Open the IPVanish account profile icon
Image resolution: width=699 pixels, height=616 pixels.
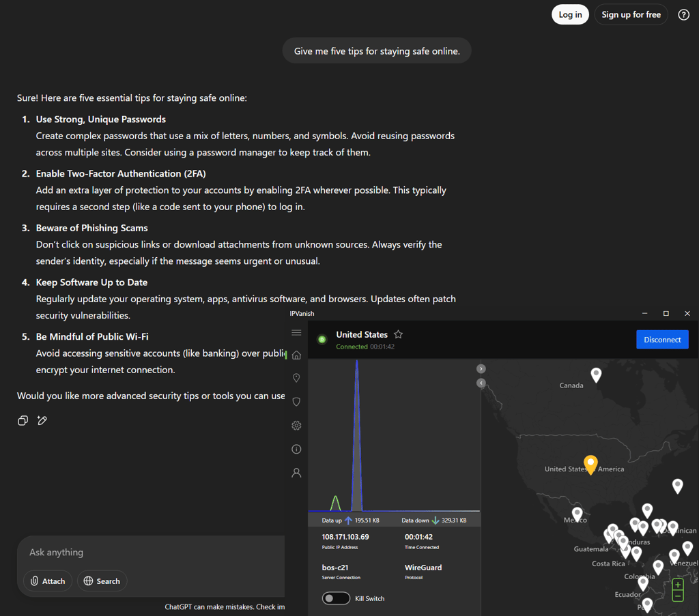coord(296,473)
